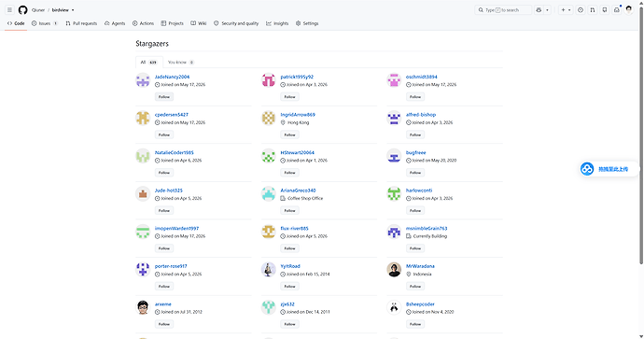Switch to the You know tab
This screenshot has width=644, height=339.
(x=181, y=62)
